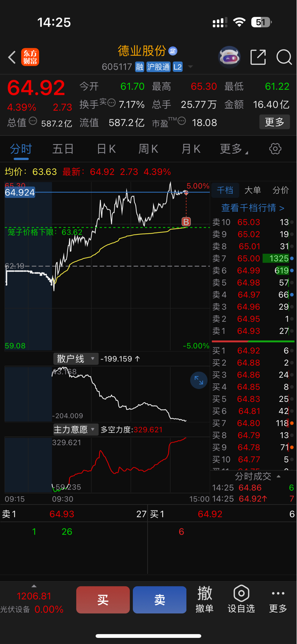Screen dimensions: 297x644
Task: Tap the 笼子价格下限 63.62 label
Action: [45, 232]
